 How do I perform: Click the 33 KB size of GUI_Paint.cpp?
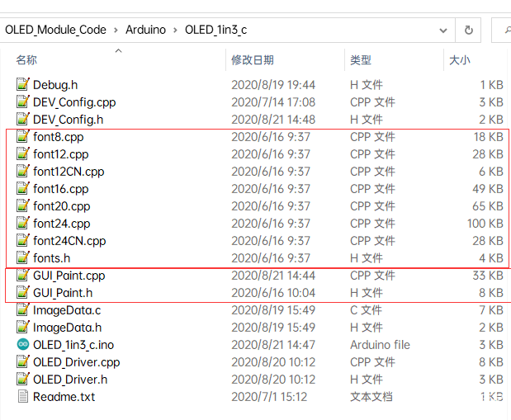pyautogui.click(x=488, y=276)
